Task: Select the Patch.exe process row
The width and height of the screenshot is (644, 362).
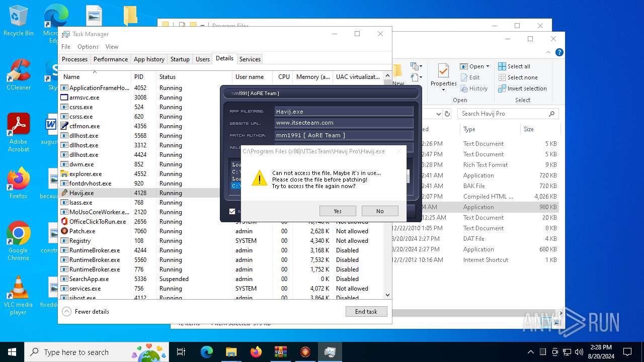Action: (x=221, y=231)
